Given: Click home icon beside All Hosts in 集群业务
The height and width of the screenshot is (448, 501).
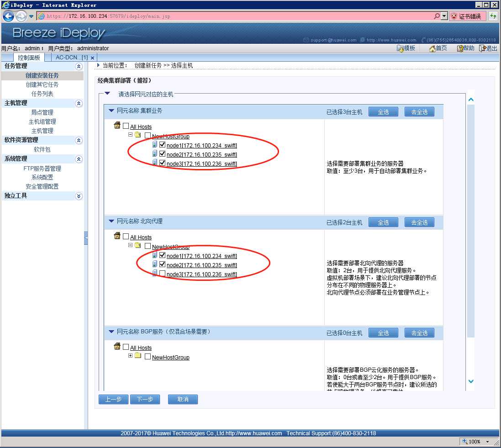Looking at the screenshot, I should point(117,125).
